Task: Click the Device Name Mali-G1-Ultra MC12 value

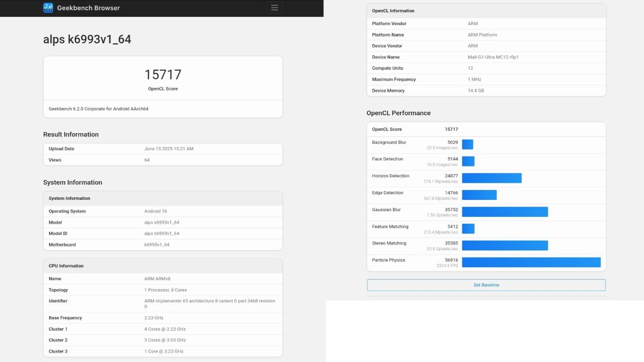Action: click(x=493, y=57)
